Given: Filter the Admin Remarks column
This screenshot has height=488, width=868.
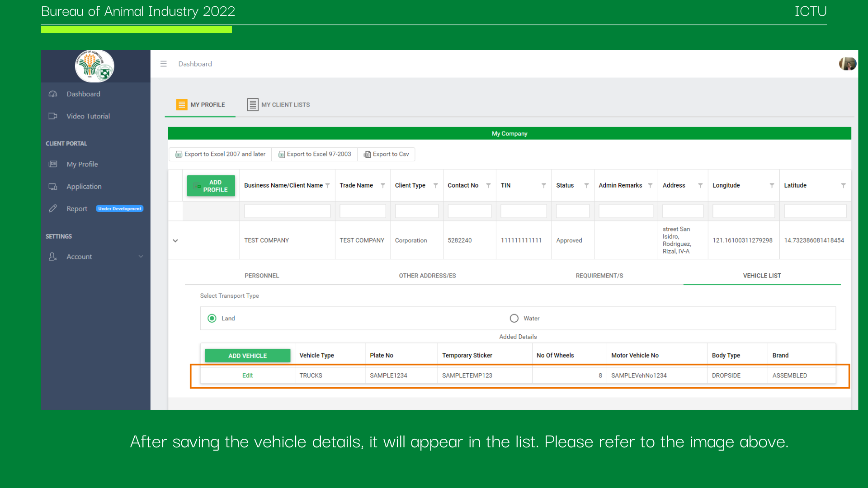Looking at the screenshot, I should coord(650,185).
